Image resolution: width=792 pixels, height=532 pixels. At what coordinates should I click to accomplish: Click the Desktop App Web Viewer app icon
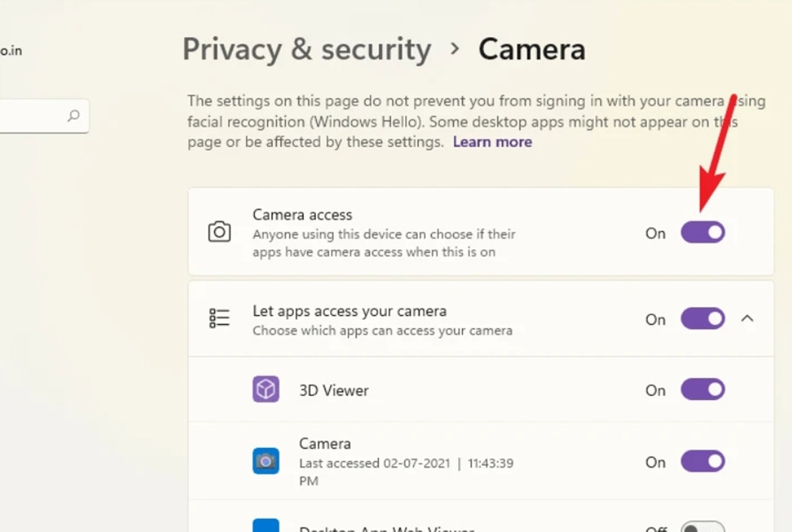(266, 525)
